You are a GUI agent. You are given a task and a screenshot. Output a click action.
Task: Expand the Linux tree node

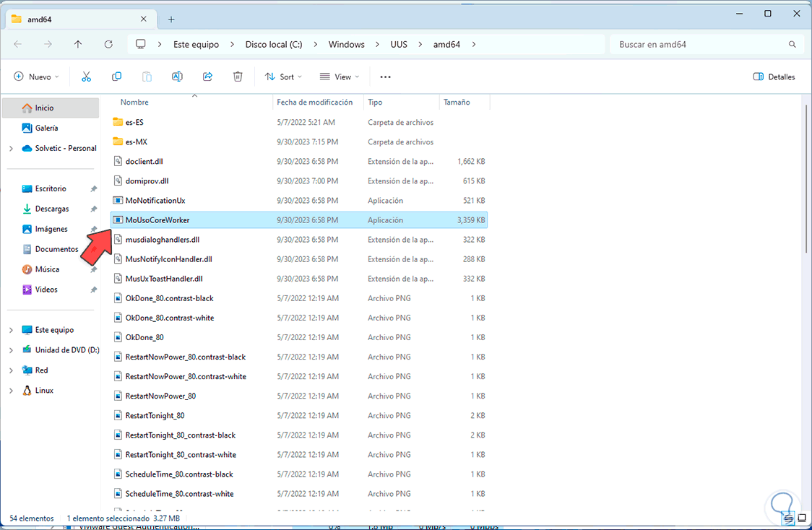(11, 391)
